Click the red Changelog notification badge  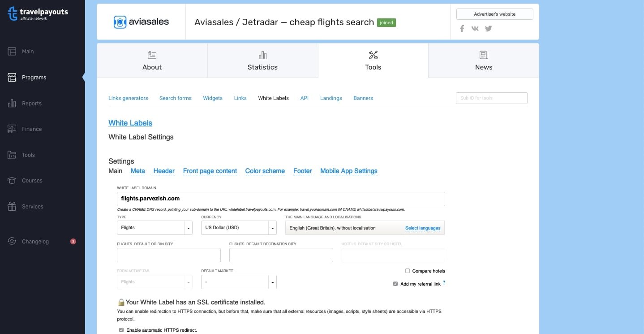click(x=73, y=241)
